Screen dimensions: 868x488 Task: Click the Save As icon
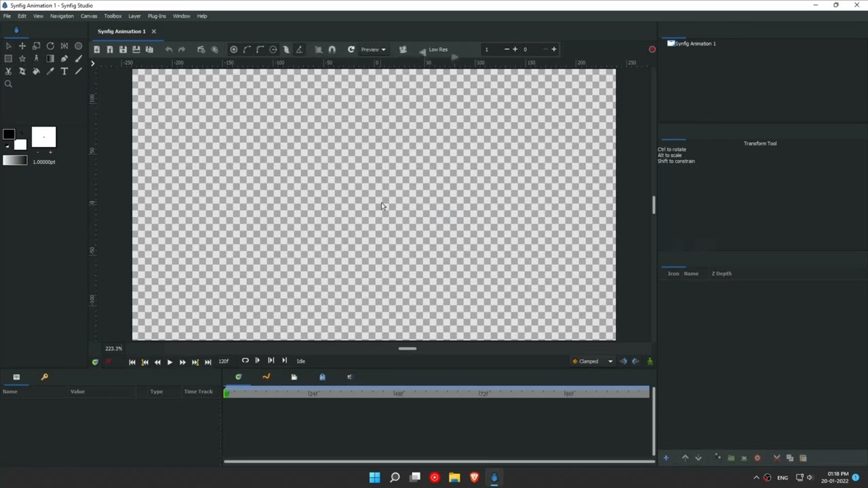tap(136, 49)
